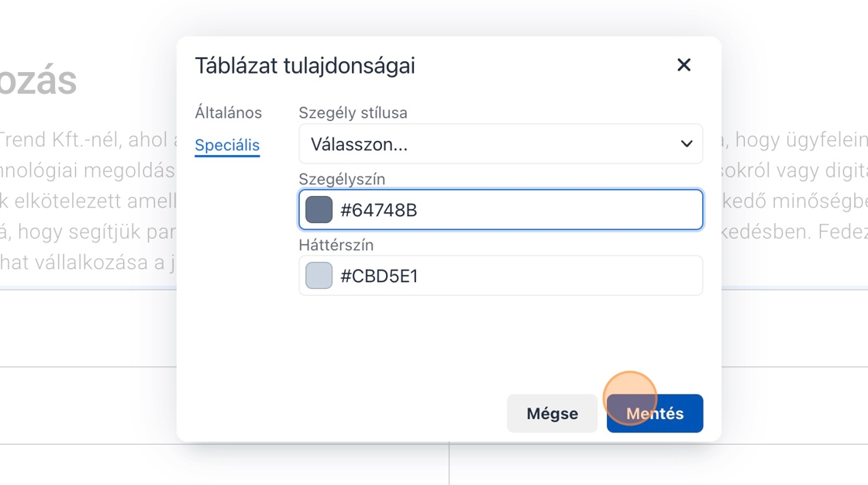
Task: Click the Szegélyszín label text
Action: pos(342,179)
